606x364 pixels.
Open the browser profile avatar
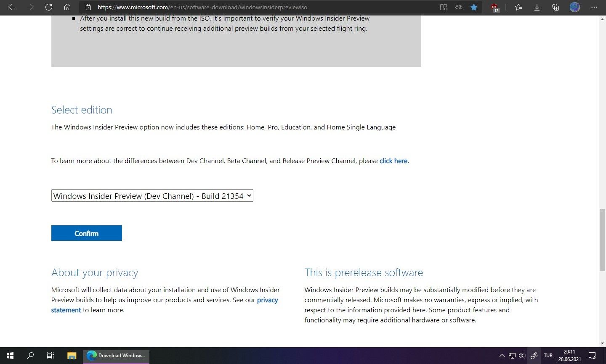[x=575, y=7]
